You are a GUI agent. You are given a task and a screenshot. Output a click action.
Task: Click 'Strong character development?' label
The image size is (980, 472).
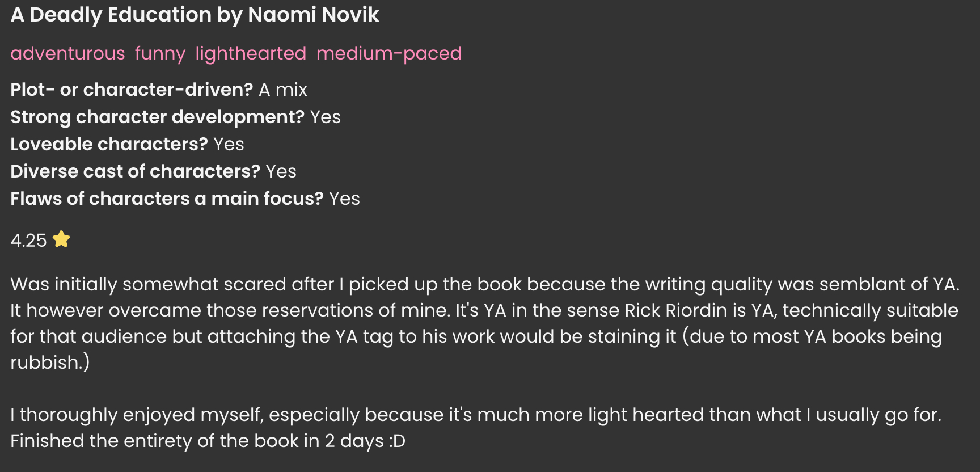pos(158,117)
